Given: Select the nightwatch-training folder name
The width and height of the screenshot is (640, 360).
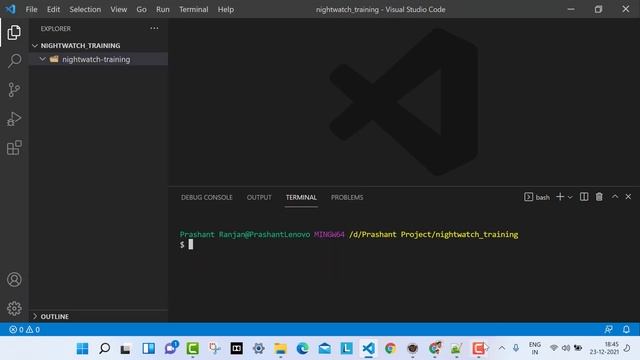Looking at the screenshot, I should click(96, 60).
